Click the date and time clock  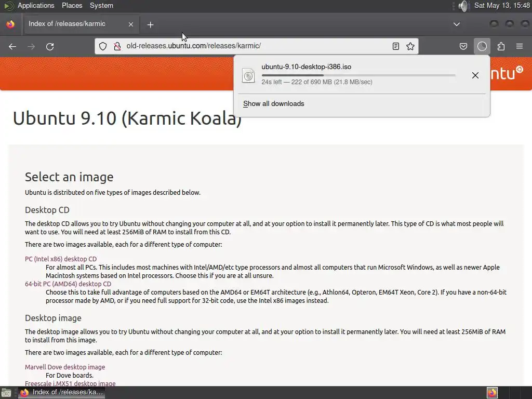click(502, 5)
